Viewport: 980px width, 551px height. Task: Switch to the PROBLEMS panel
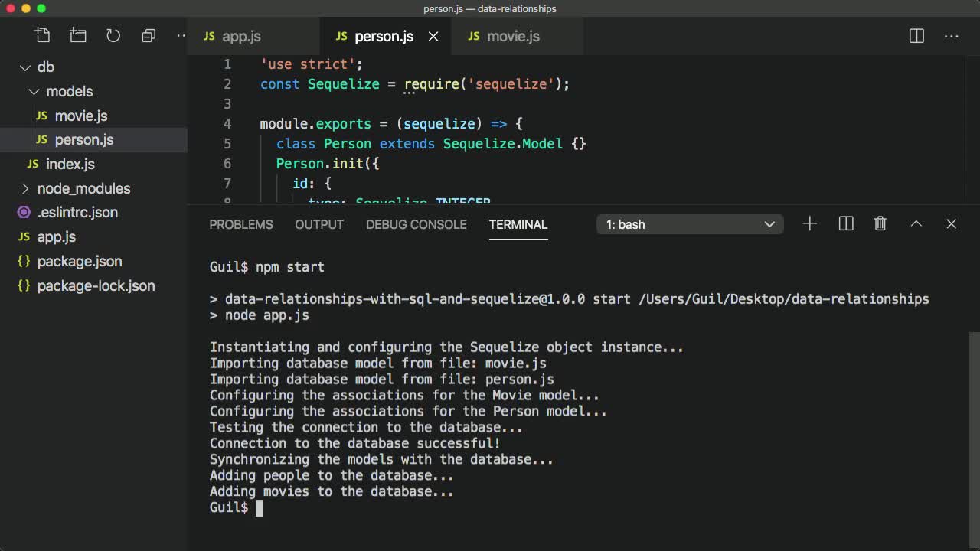(x=241, y=224)
